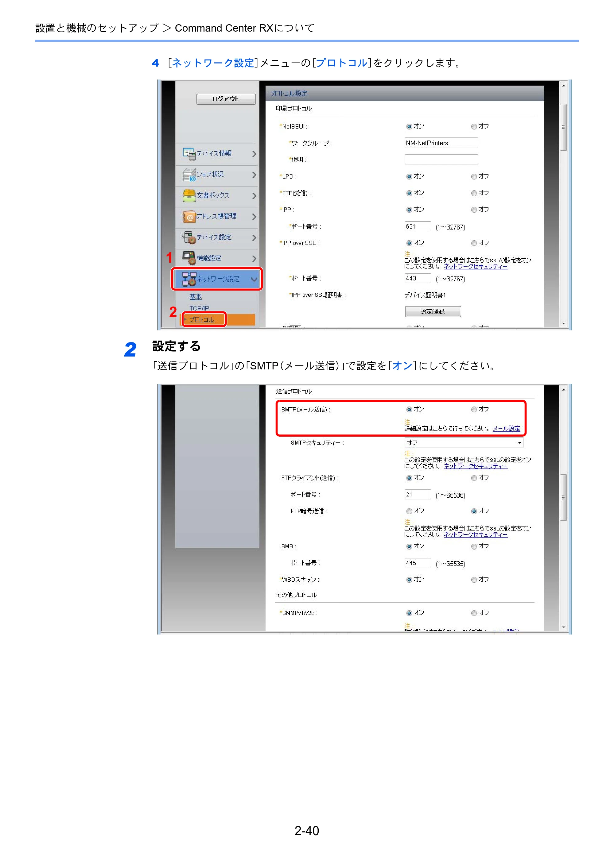Click the デバイス情報 icon in sidebar
Screen dimensions: 614x868
189,153
